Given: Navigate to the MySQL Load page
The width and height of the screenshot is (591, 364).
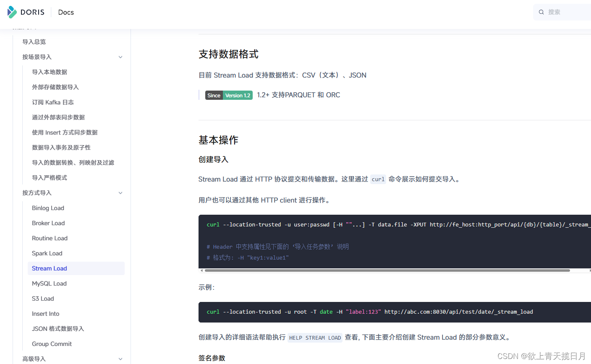Looking at the screenshot, I should (x=49, y=283).
